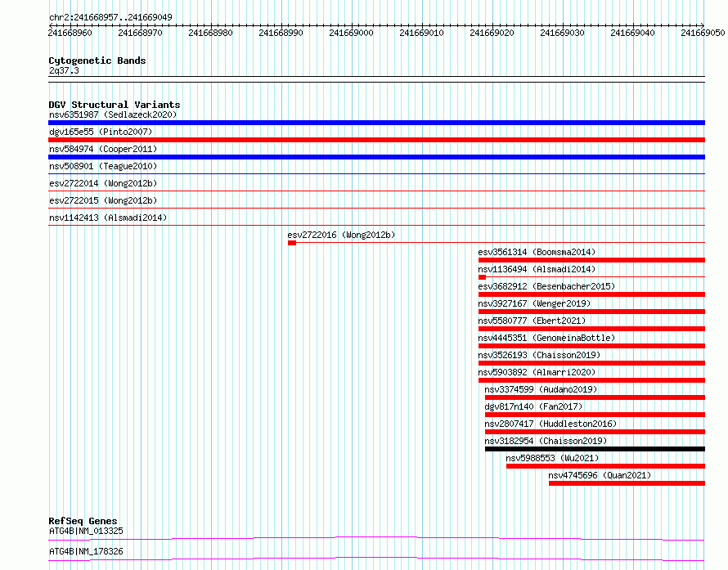Click chr2:241668957..241669049 region label
This screenshot has height=570, width=728.
(110, 18)
